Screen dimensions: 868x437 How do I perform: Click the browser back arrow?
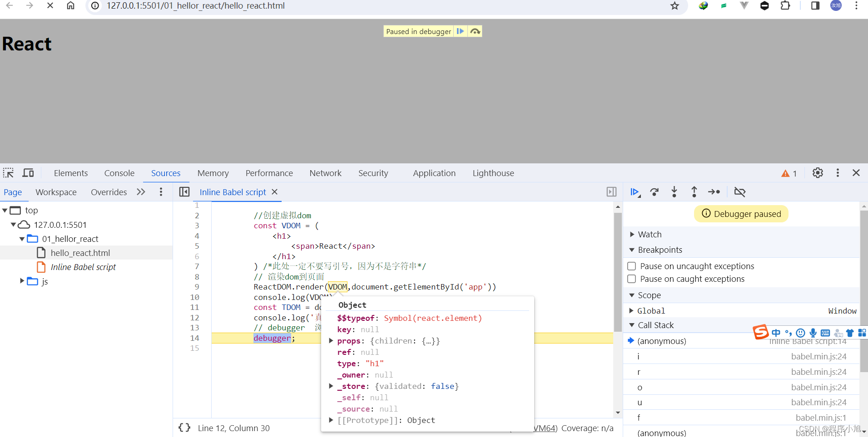9,5
